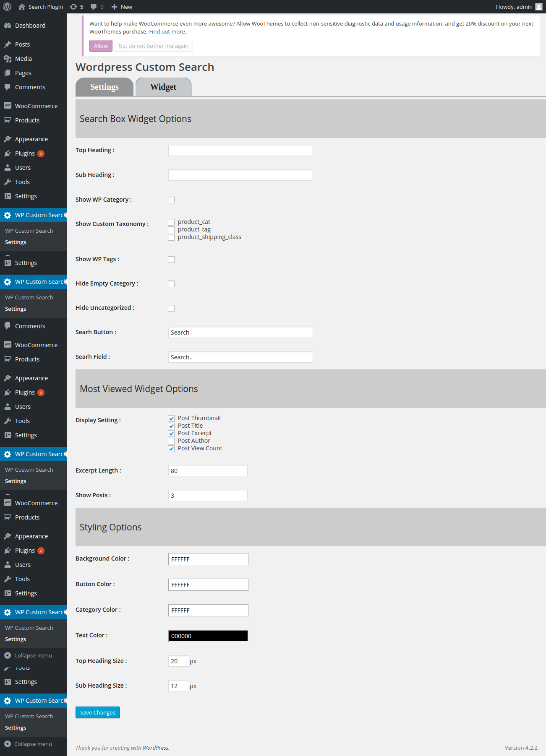Dismiss with No, do not bother me again
This screenshot has width=546, height=756.
(x=153, y=46)
